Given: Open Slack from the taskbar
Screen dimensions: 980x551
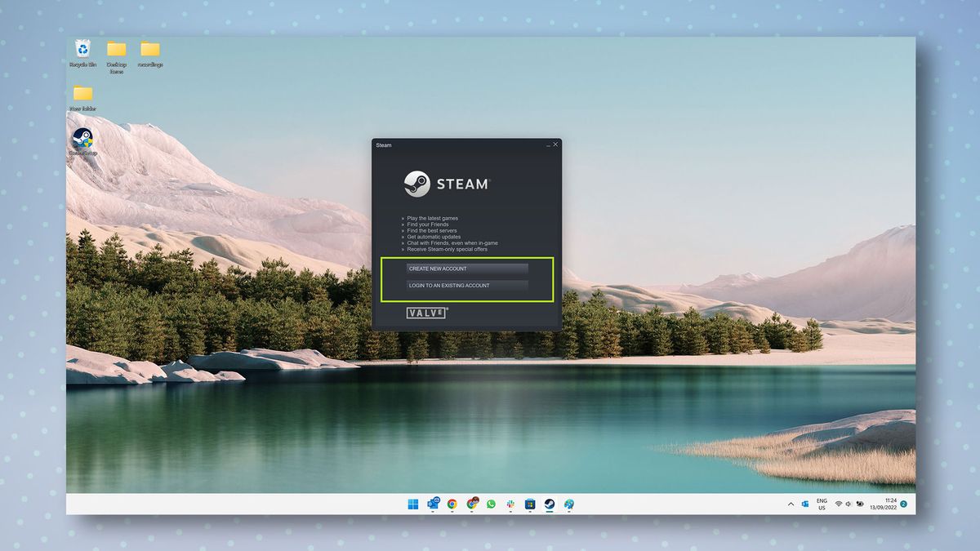Looking at the screenshot, I should point(510,504).
